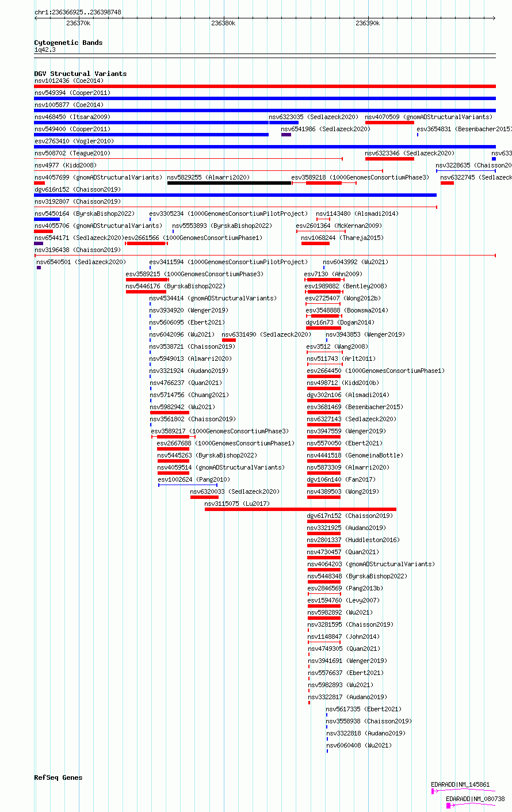512x812 pixels.
Task: Open the nsv6541986 (Sedlazeck2020) label
Action: point(326,129)
